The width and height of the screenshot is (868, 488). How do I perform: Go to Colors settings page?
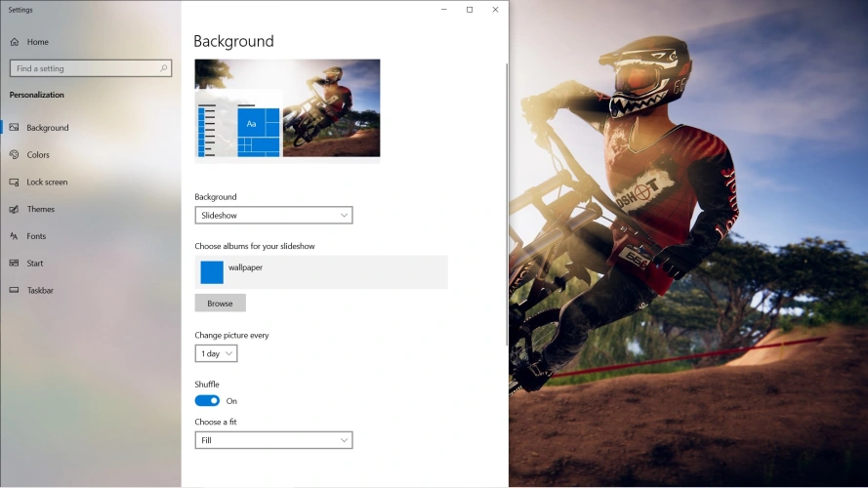coord(38,155)
